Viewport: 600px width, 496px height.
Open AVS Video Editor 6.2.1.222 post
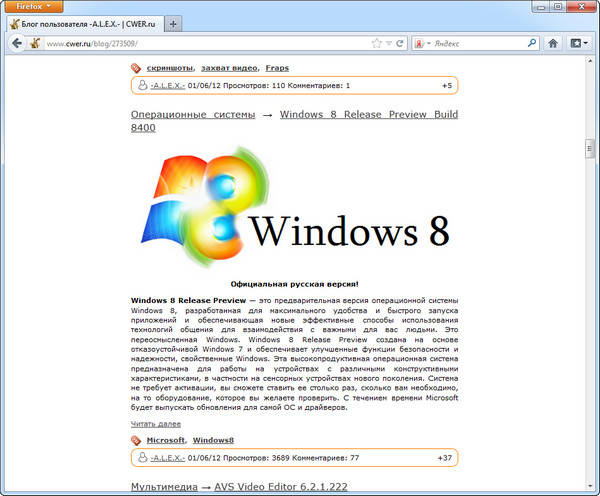click(x=281, y=487)
